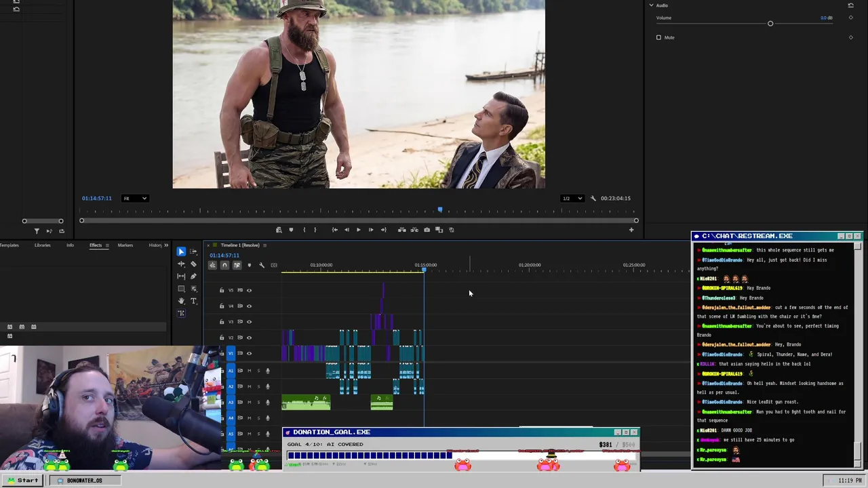Select the Timeline 1 (Resolve) tab
The height and width of the screenshot is (488, 868).
[x=240, y=245]
